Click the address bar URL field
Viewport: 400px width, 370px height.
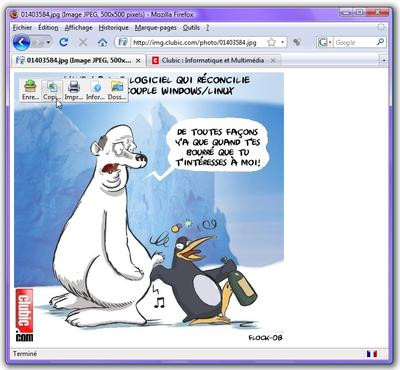coord(199,43)
